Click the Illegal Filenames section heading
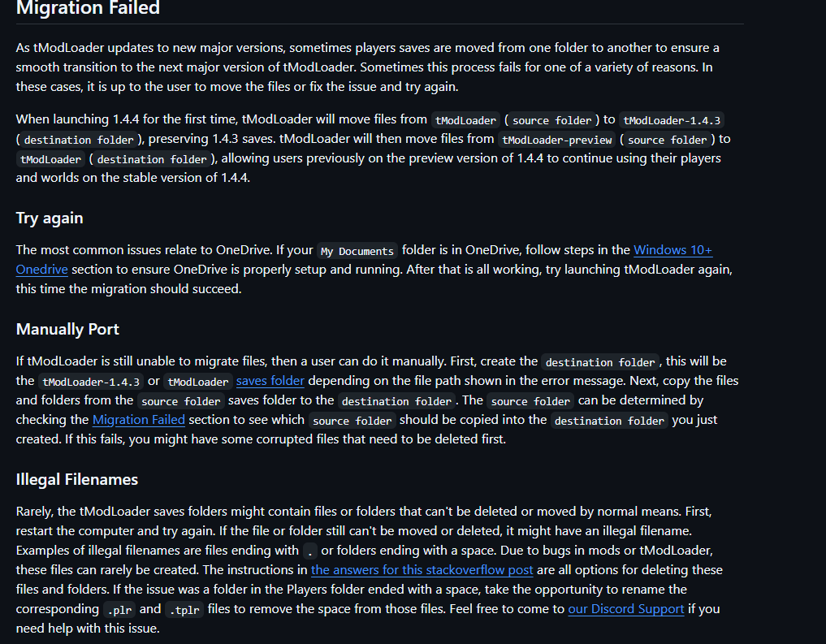The height and width of the screenshot is (644, 826). click(77, 479)
